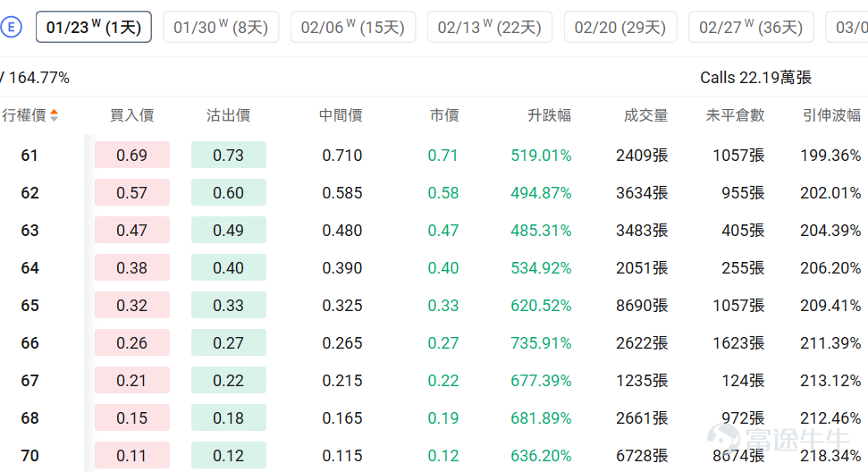Screen dimensions: 868x472
Task: Click the 市價 column header
Action: 444,115
